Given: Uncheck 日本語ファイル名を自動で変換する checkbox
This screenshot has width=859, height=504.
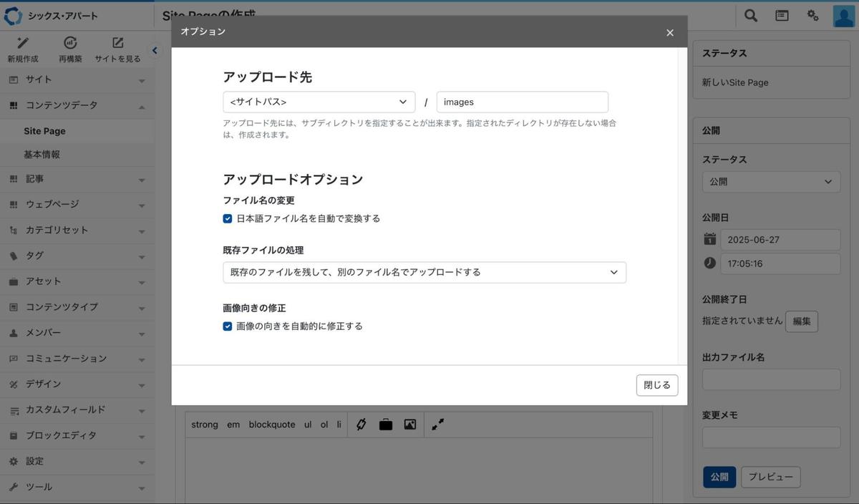Looking at the screenshot, I should (x=228, y=218).
